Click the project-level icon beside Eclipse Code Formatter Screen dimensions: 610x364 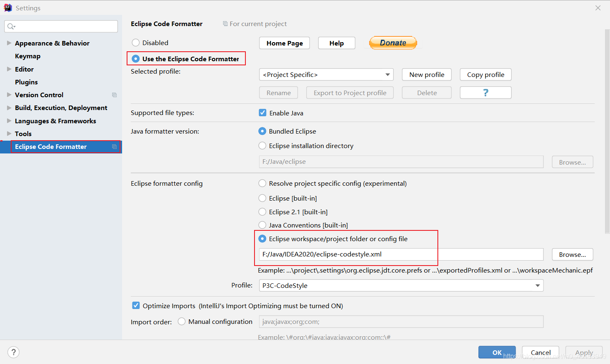click(x=115, y=147)
